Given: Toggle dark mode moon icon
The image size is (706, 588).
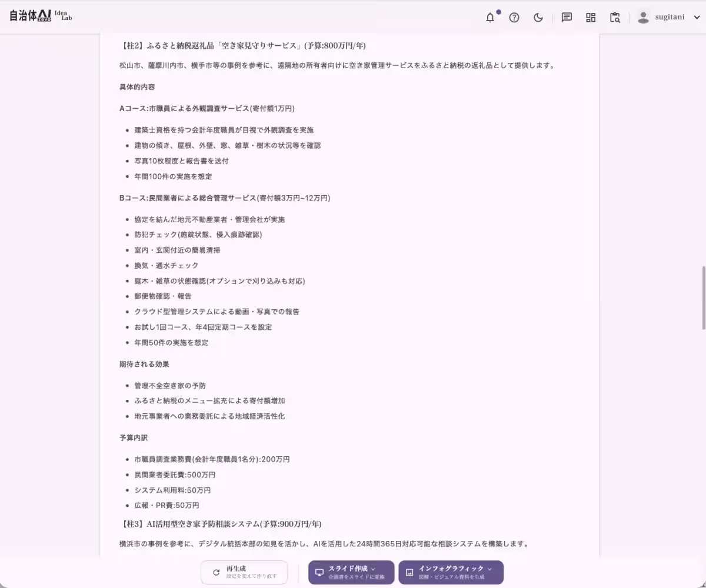Looking at the screenshot, I should 538,18.
